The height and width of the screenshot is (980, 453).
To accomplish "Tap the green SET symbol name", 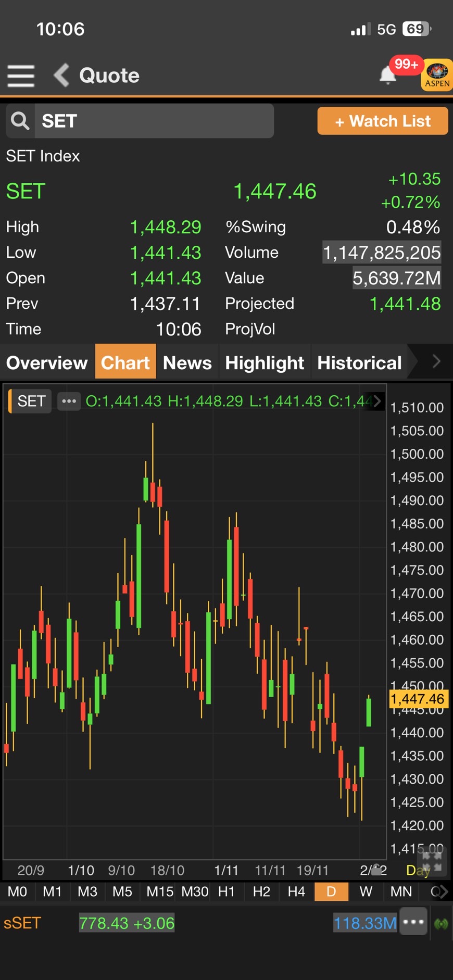I will (x=26, y=191).
